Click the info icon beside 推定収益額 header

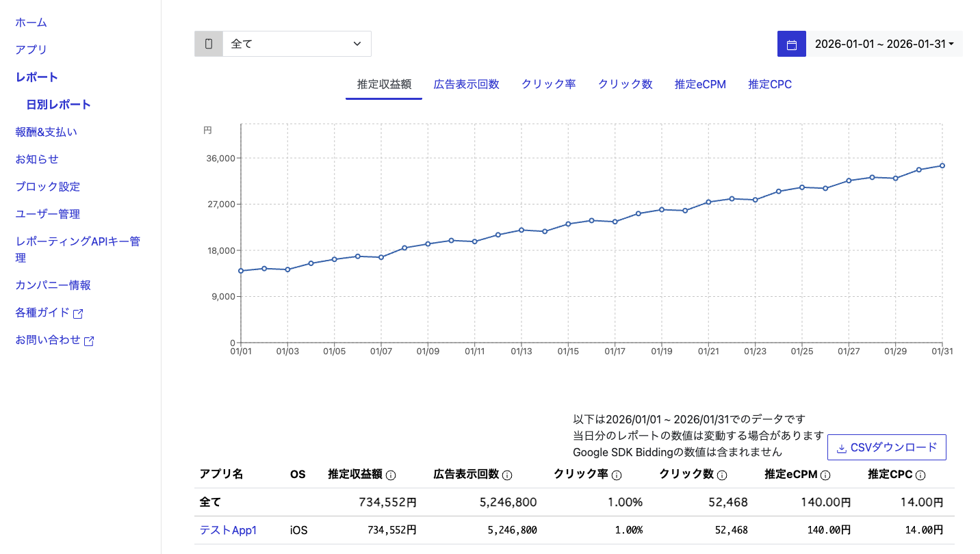tap(390, 474)
